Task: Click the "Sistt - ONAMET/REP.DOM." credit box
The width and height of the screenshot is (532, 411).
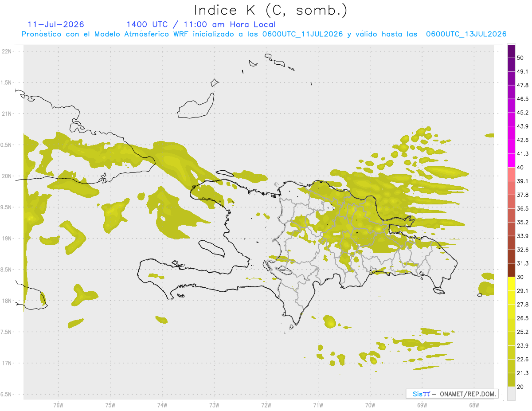Action: 452,394
